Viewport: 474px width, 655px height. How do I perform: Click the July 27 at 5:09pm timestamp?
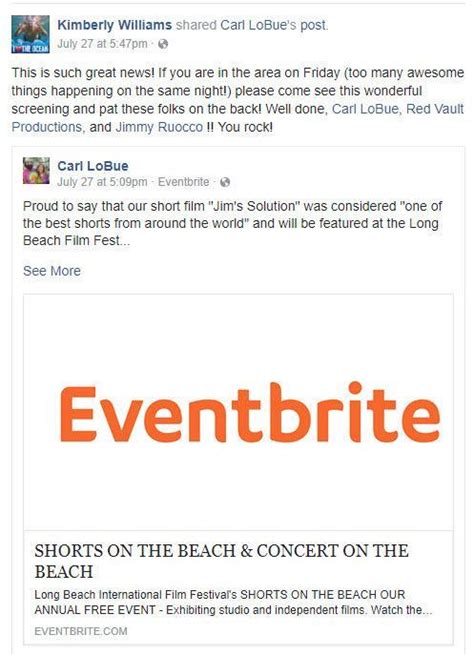102,182
